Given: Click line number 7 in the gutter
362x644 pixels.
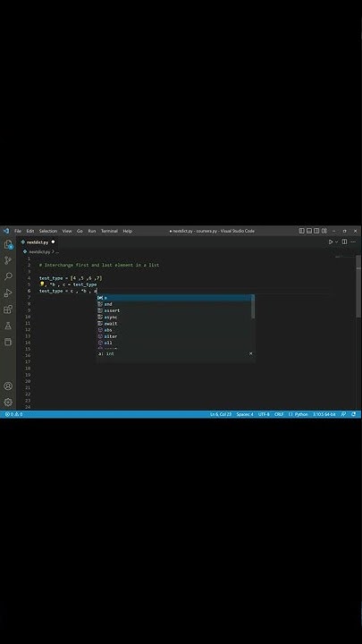Looking at the screenshot, I should pos(29,297).
